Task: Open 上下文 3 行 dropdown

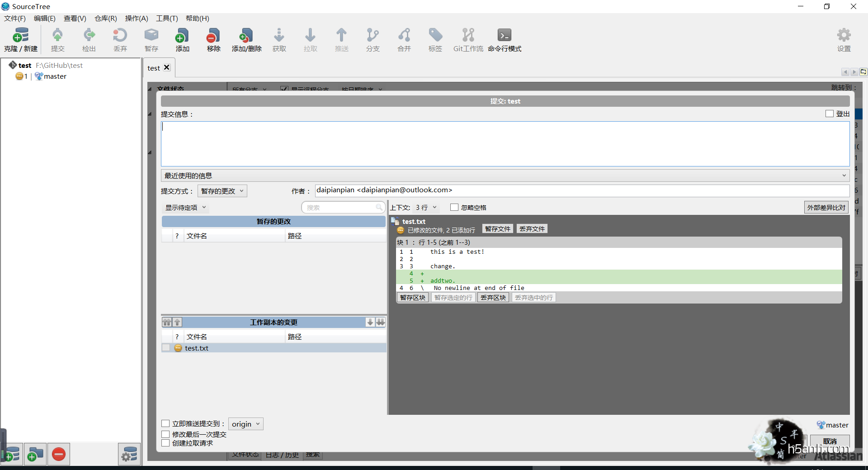Action: (426, 208)
